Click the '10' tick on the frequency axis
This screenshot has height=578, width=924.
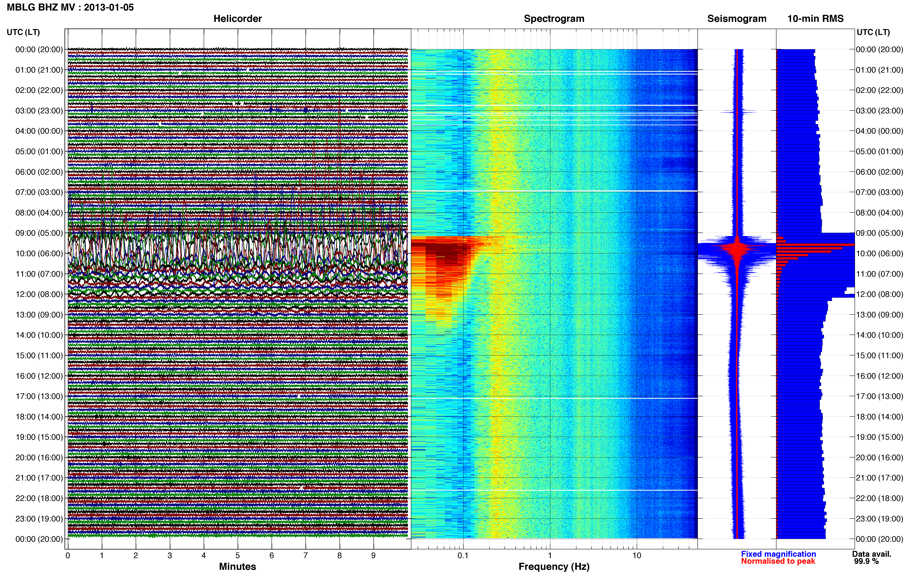point(636,555)
